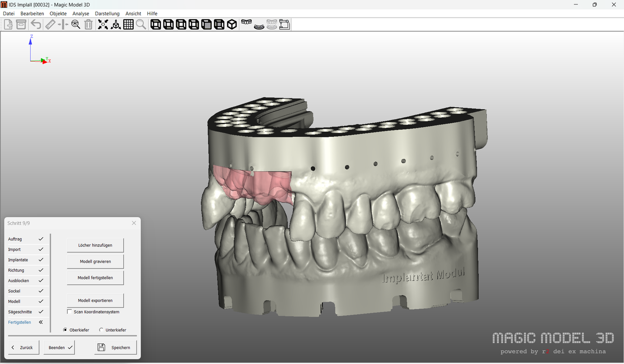Enable the Scan Koordinatensystem checkbox
Image resolution: width=624 pixels, height=364 pixels.
point(69,312)
